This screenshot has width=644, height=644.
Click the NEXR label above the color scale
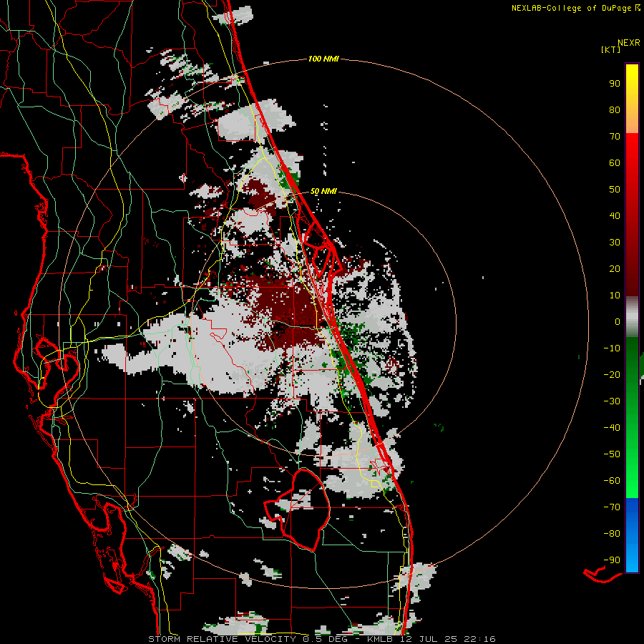pyautogui.click(x=629, y=43)
